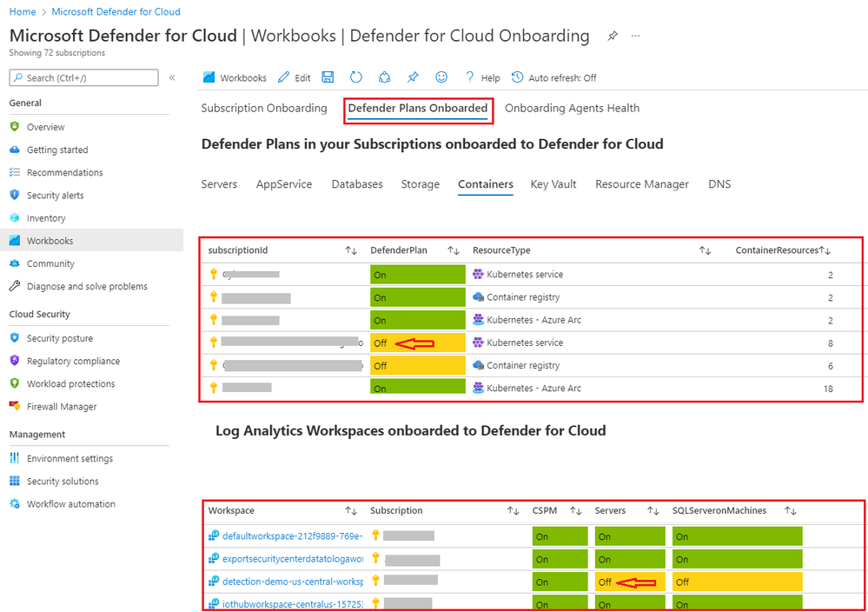Click the Kubernetes service row with 8 resources
The width and height of the screenshot is (868, 612).
tap(532, 343)
